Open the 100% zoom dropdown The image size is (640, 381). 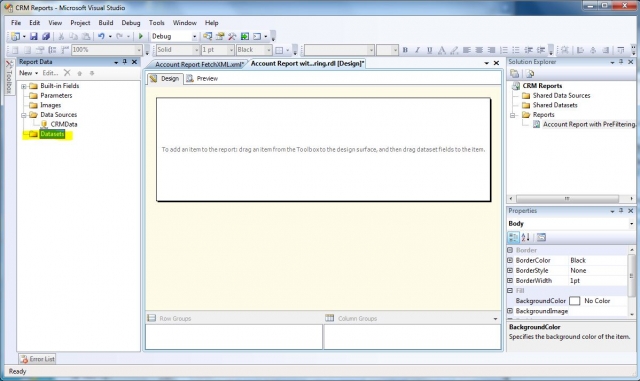click(138, 50)
